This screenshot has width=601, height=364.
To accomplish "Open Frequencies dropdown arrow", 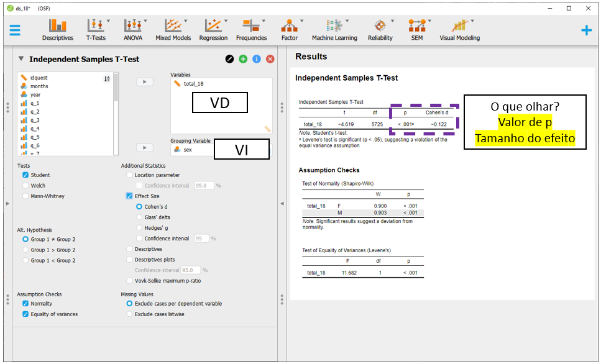I will (264, 21).
